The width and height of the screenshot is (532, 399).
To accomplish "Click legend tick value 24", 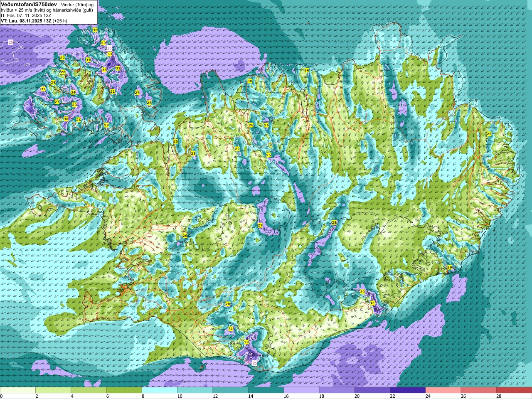I will pyautogui.click(x=428, y=396).
